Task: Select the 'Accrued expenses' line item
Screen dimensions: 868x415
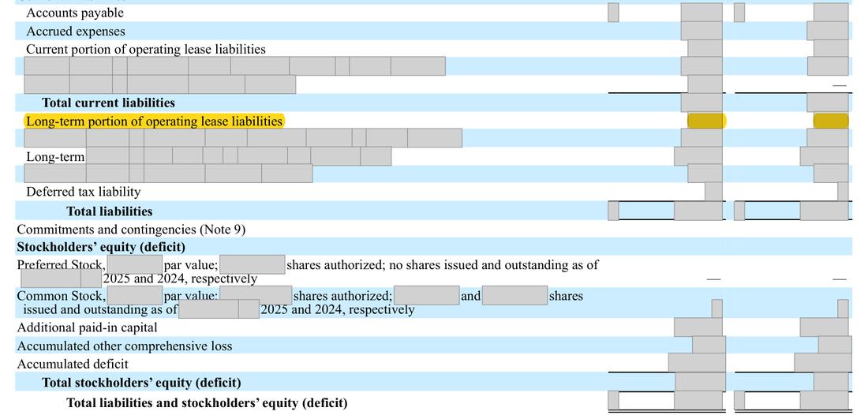Action: (x=76, y=31)
